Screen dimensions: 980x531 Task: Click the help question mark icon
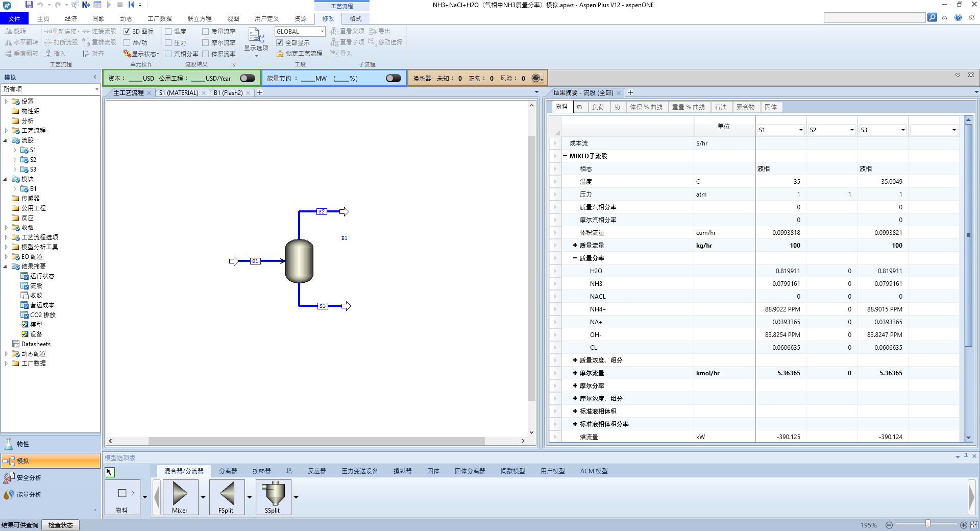pyautogui.click(x=958, y=17)
